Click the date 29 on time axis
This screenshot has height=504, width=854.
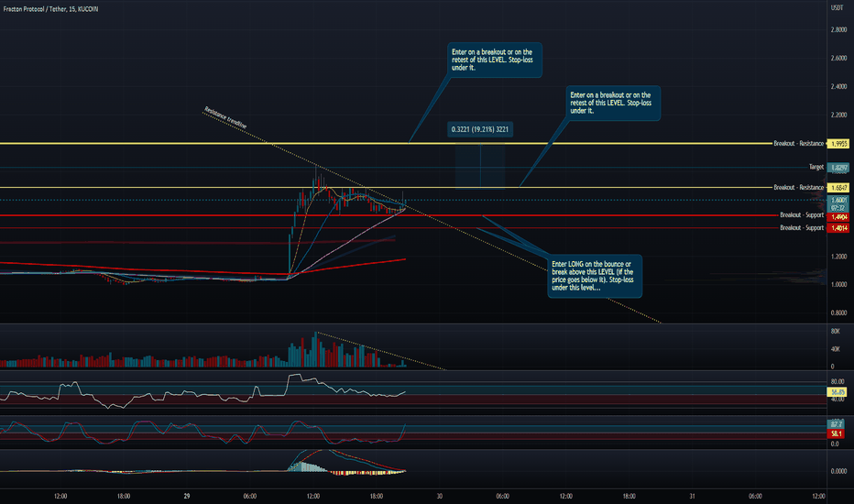tap(187, 497)
